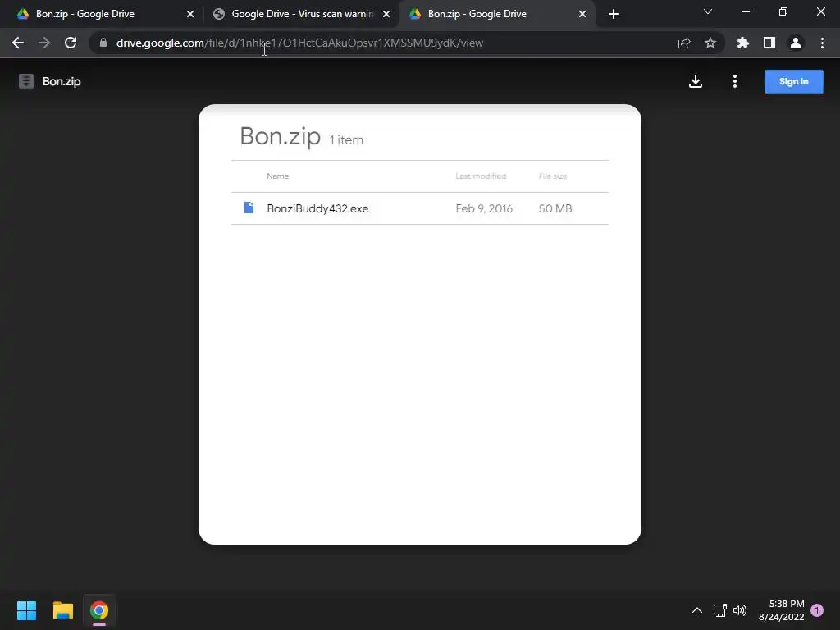The image size is (840, 630).
Task: Close the first Bon.zip tab
Action: click(190, 14)
